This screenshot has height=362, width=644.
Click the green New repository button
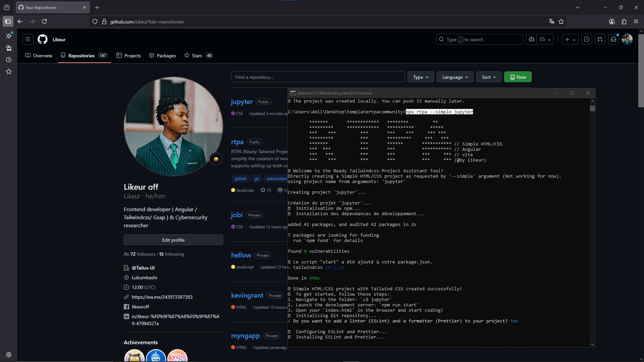(x=518, y=77)
